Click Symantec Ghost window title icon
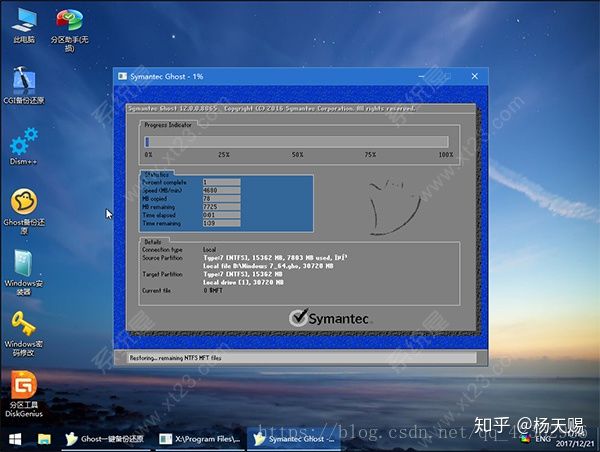The width and height of the screenshot is (600, 452). pyautogui.click(x=122, y=76)
